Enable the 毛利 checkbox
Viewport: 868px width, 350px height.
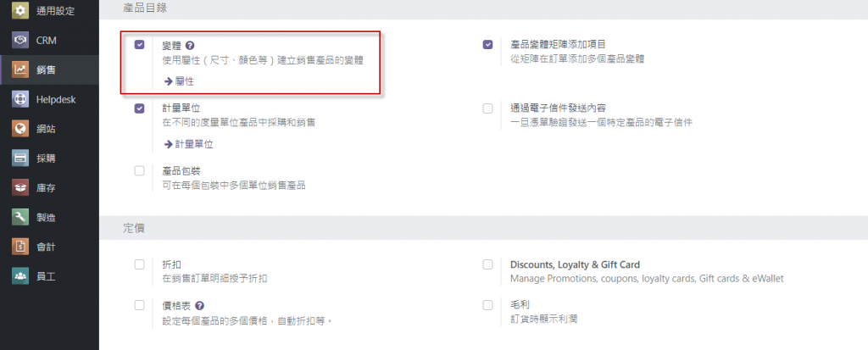pos(487,305)
